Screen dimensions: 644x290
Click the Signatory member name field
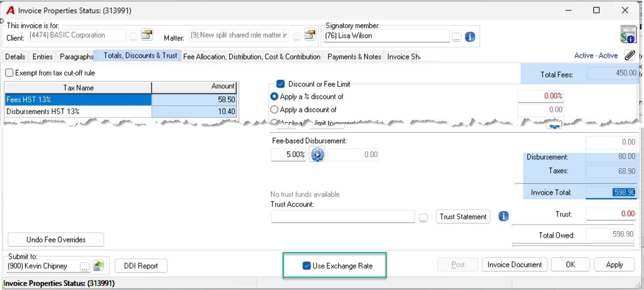[x=386, y=36]
